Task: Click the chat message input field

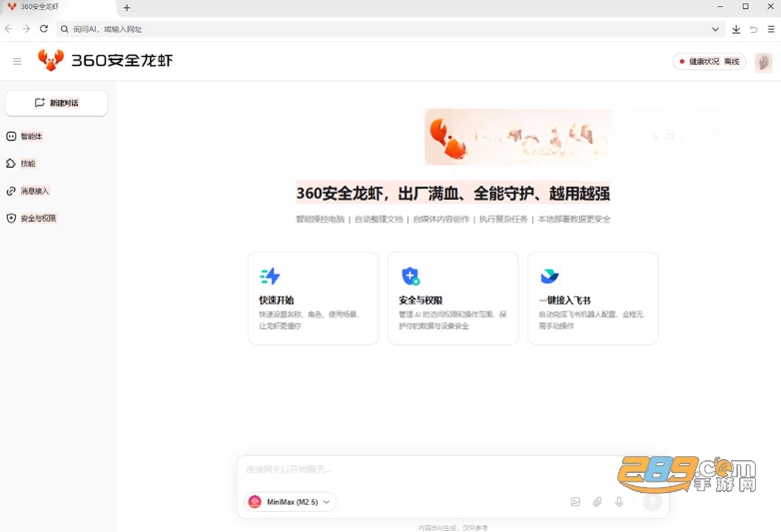Action: 428,469
